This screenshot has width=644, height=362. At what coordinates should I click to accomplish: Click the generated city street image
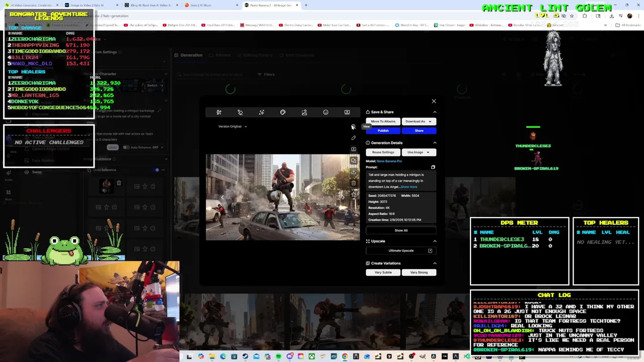pyautogui.click(x=283, y=197)
